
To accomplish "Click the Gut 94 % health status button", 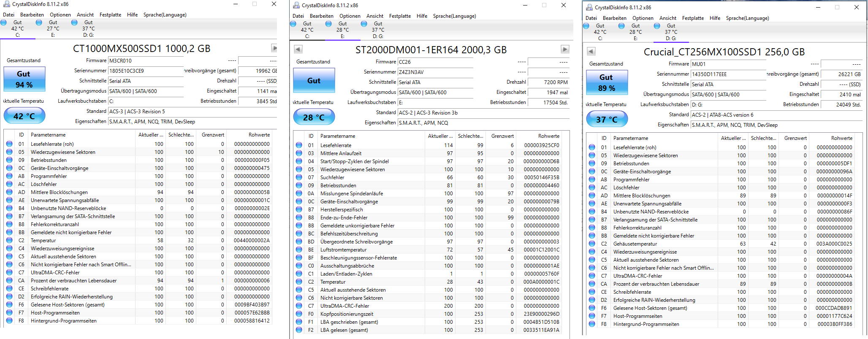I will tap(24, 79).
